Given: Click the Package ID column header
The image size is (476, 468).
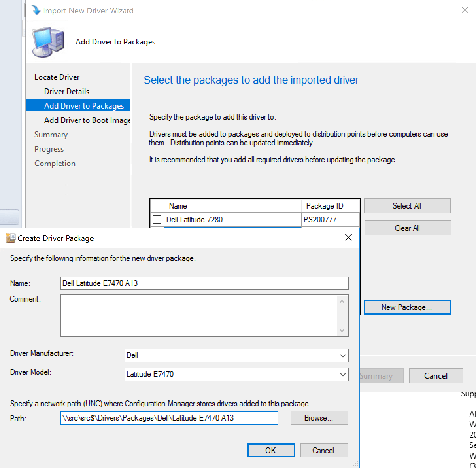Looking at the screenshot, I should pos(325,206).
